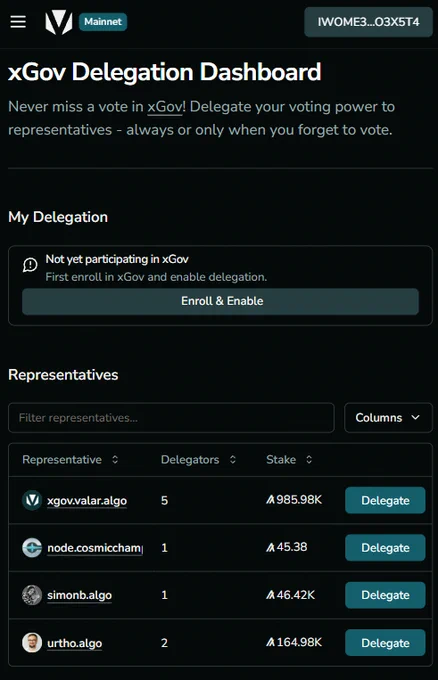Viewport: 438px width, 680px height.
Task: Delegate to urtho.algo
Action: [x=385, y=643]
